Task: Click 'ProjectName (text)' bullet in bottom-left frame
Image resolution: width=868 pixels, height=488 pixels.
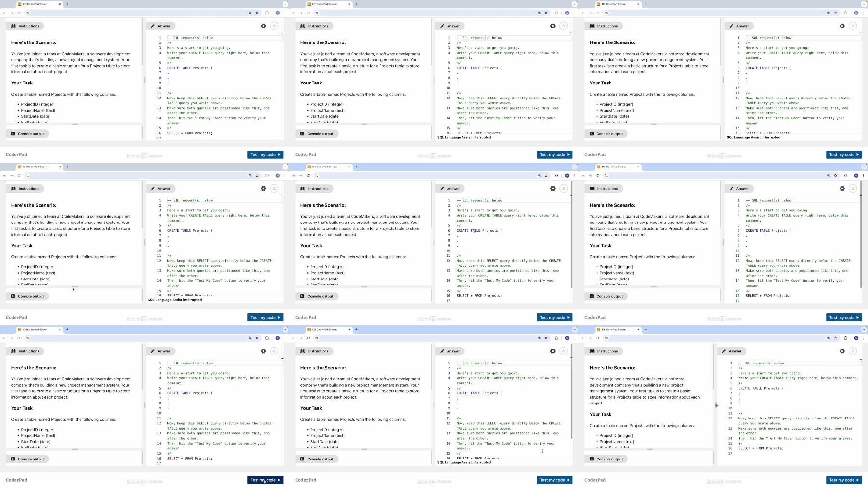Action: tap(38, 436)
